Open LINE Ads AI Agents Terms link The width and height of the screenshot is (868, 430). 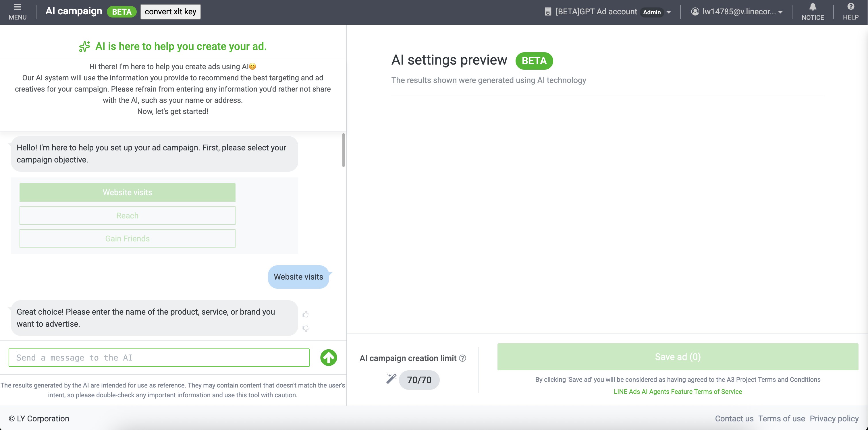[678, 392]
